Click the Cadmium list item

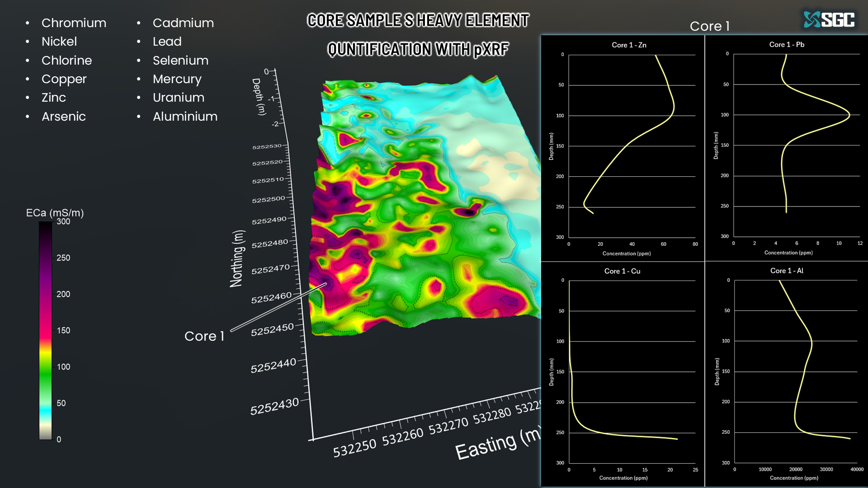pos(183,23)
